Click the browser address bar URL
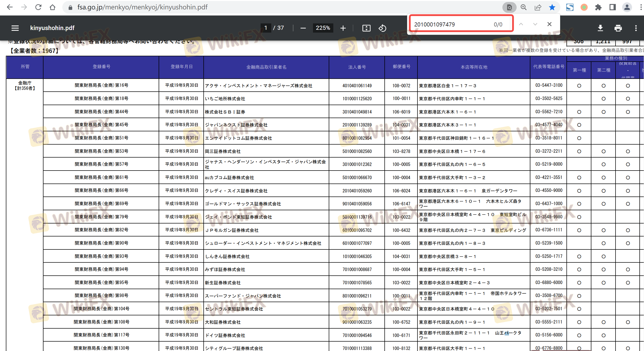644x351 pixels. tap(142, 7)
